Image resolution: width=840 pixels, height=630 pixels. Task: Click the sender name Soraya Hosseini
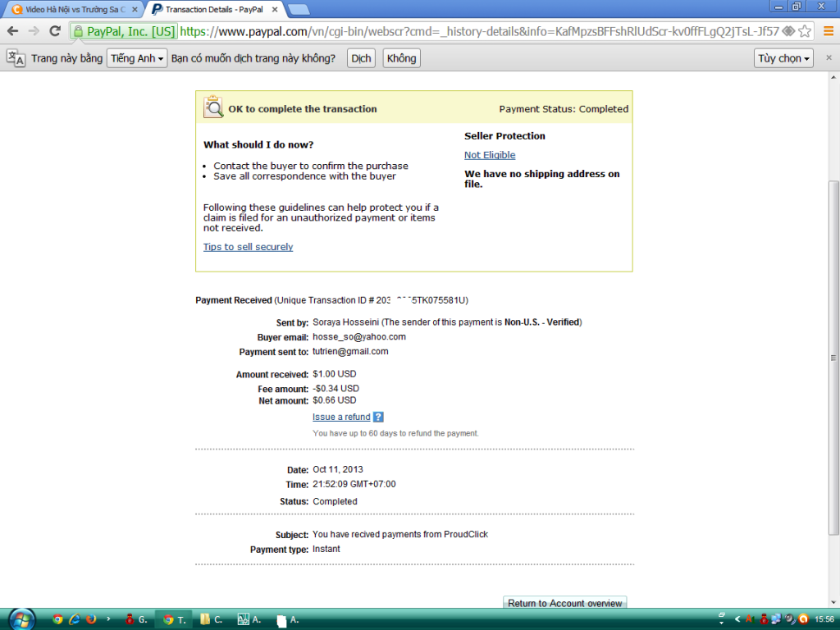click(346, 322)
